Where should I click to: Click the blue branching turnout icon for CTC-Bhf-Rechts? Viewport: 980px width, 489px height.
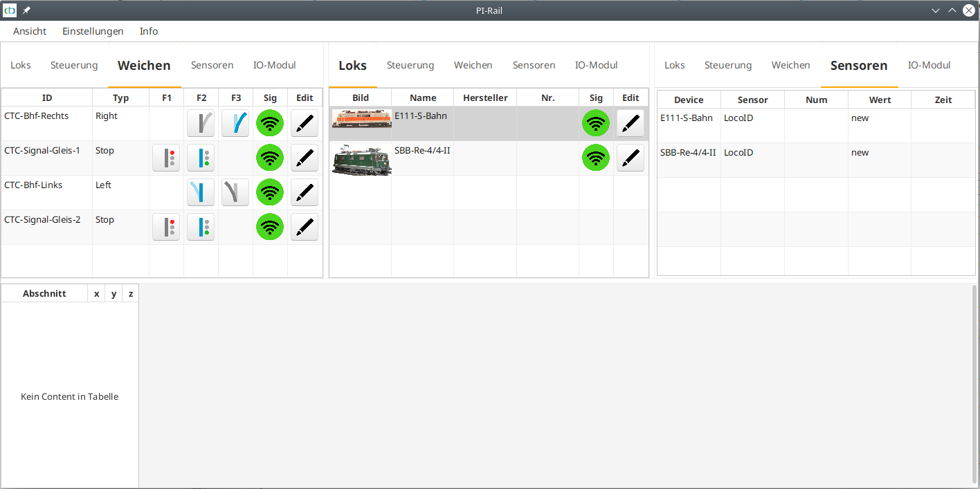(x=235, y=123)
